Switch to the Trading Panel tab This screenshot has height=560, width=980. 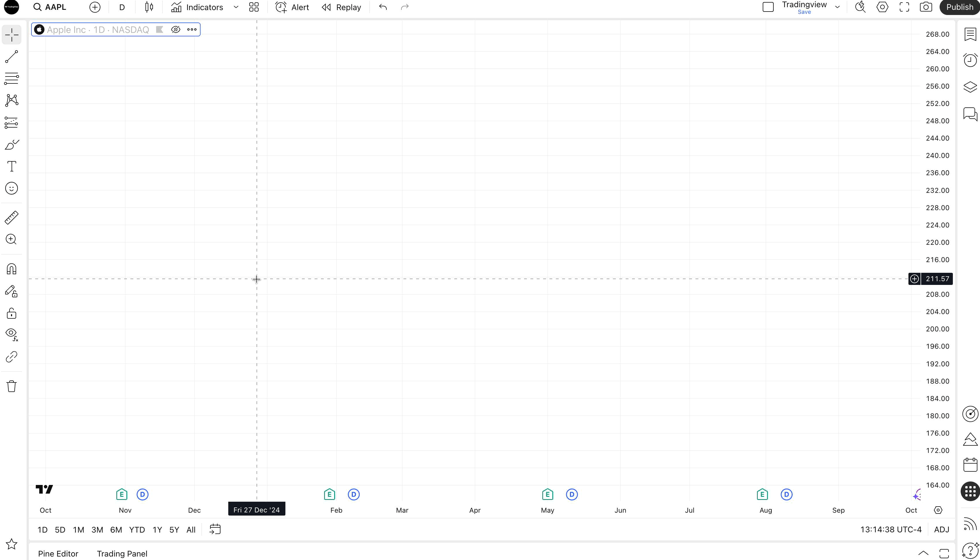tap(122, 553)
